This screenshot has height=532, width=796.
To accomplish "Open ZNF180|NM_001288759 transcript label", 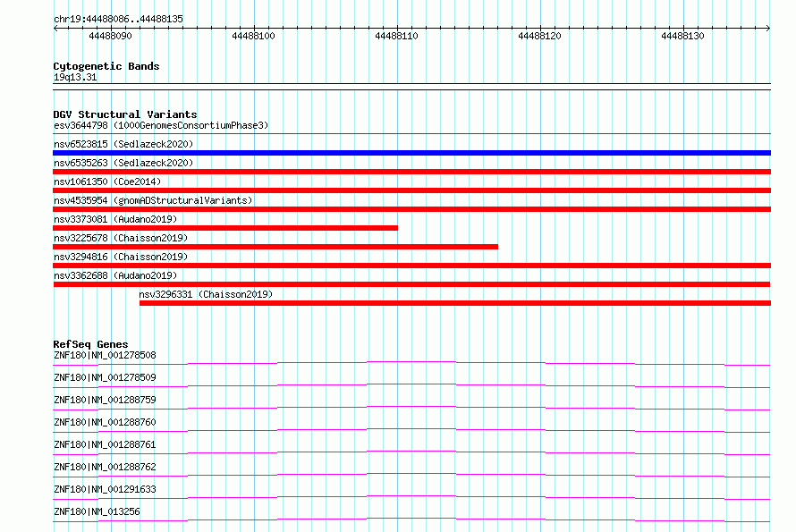I will click(105, 400).
